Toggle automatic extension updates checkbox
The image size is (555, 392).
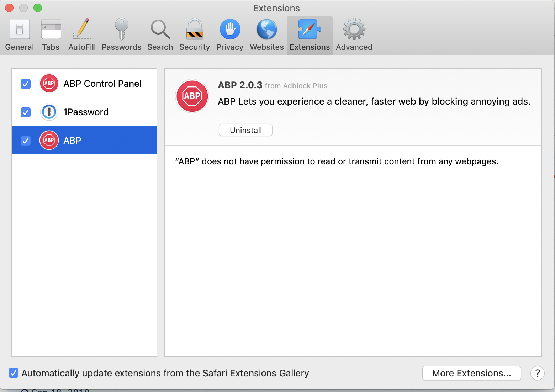[14, 373]
